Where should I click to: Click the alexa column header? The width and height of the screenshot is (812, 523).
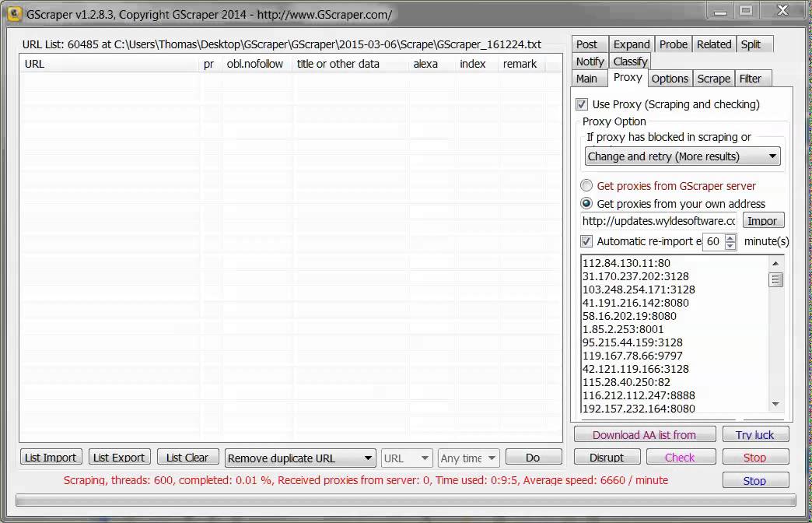(432, 64)
